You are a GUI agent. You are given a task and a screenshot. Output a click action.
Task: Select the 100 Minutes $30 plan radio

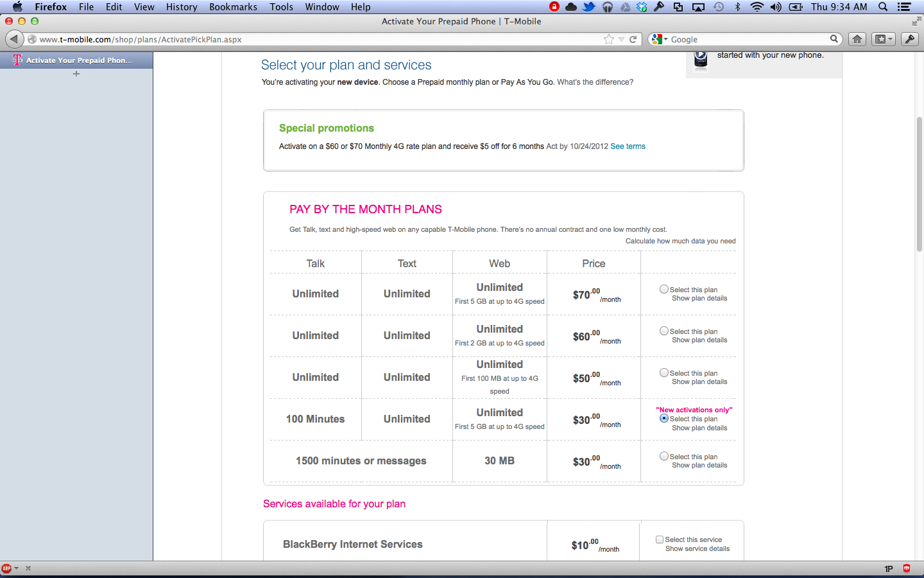[664, 418]
